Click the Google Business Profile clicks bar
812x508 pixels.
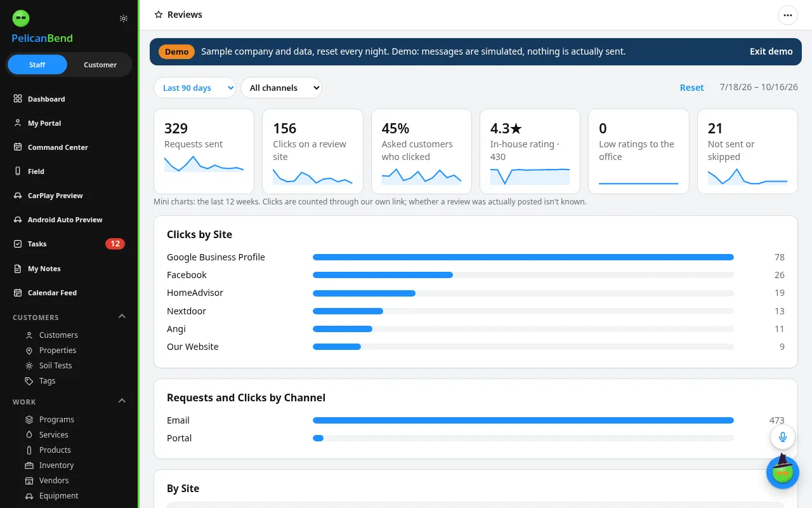[x=523, y=257]
